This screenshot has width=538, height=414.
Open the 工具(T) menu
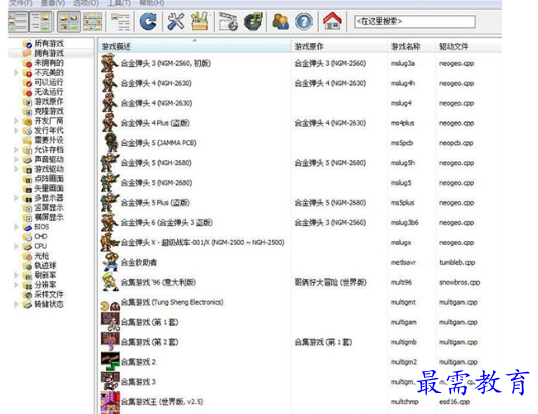pos(119,3)
